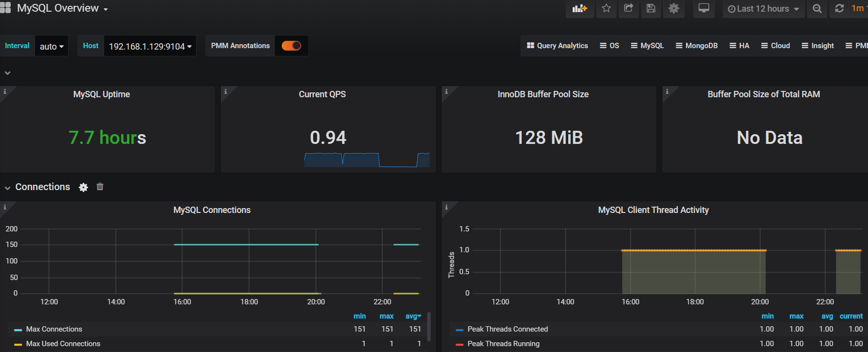The height and width of the screenshot is (352, 868).
Task: Open the InnoDB Buffer Pool Size title menu
Action: (x=543, y=94)
